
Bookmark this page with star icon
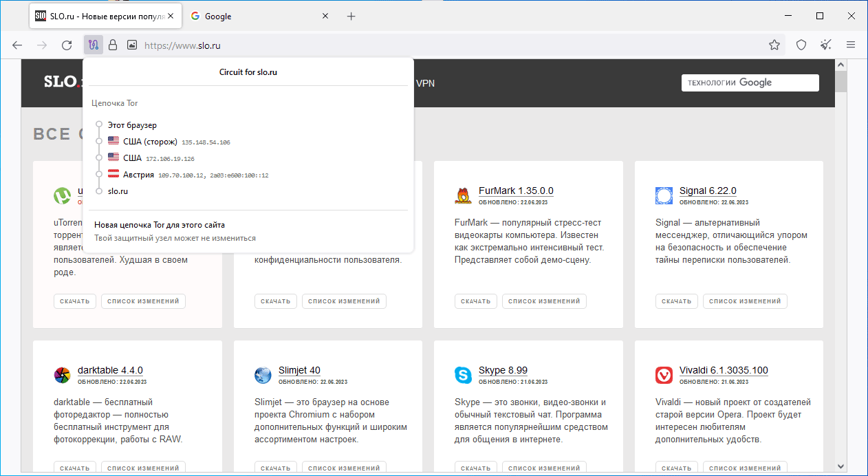(x=774, y=45)
